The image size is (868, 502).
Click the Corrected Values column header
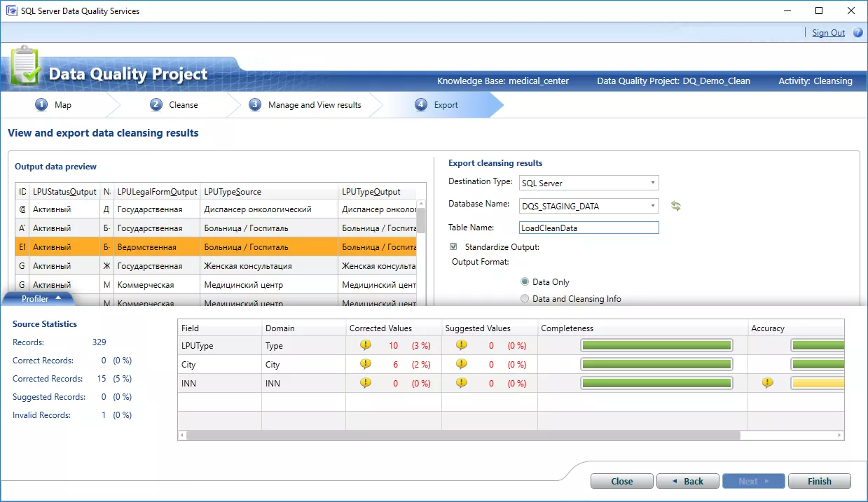coord(394,328)
